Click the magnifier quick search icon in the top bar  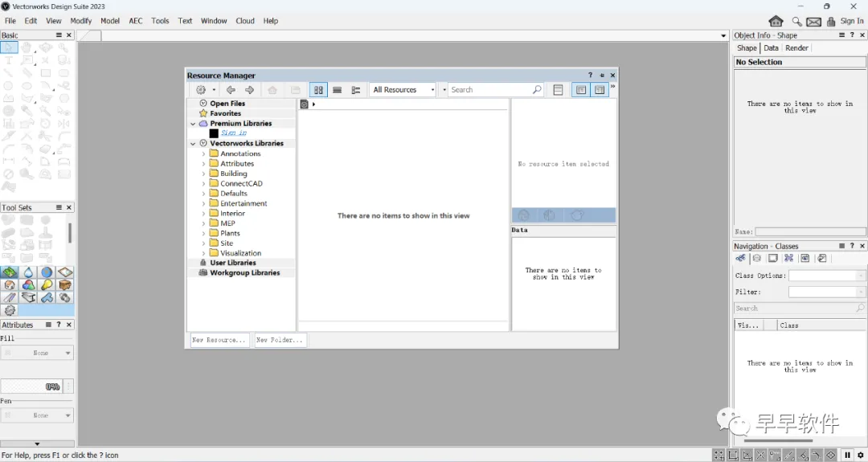click(x=796, y=22)
